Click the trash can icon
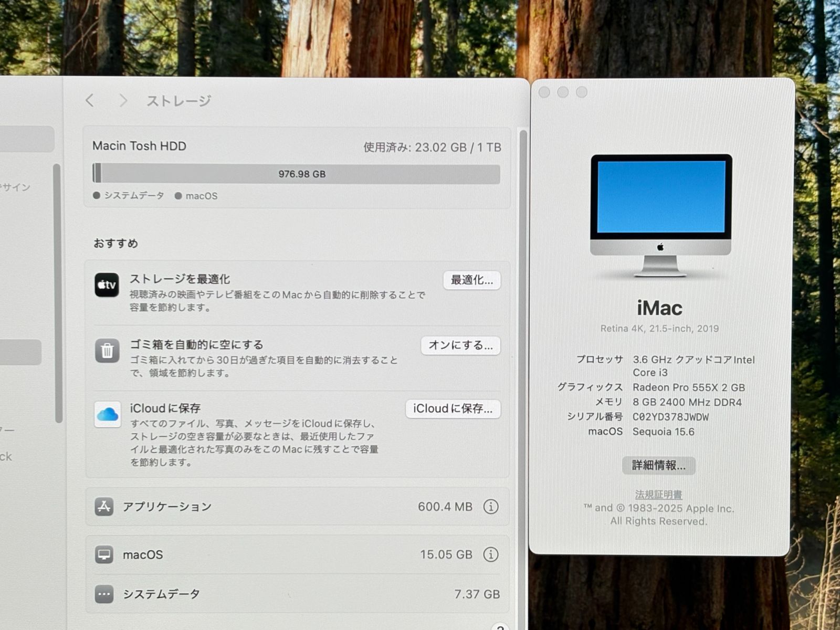The width and height of the screenshot is (840, 630). point(107,351)
